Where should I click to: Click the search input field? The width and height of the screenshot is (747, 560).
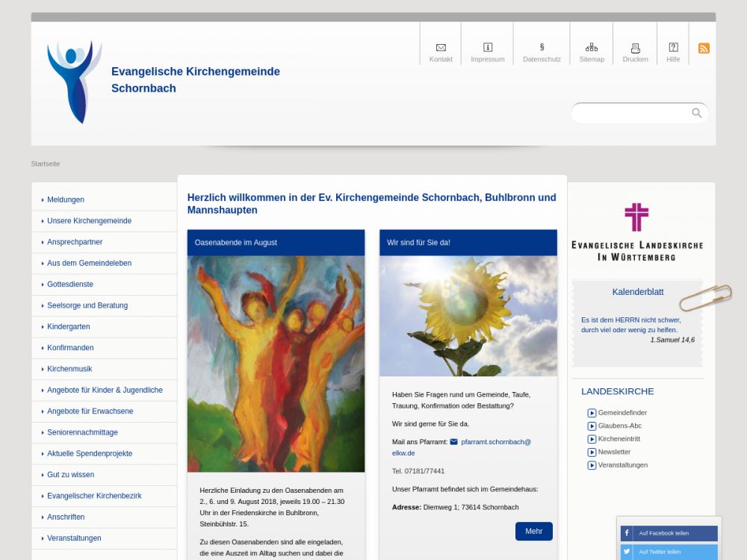pos(631,113)
